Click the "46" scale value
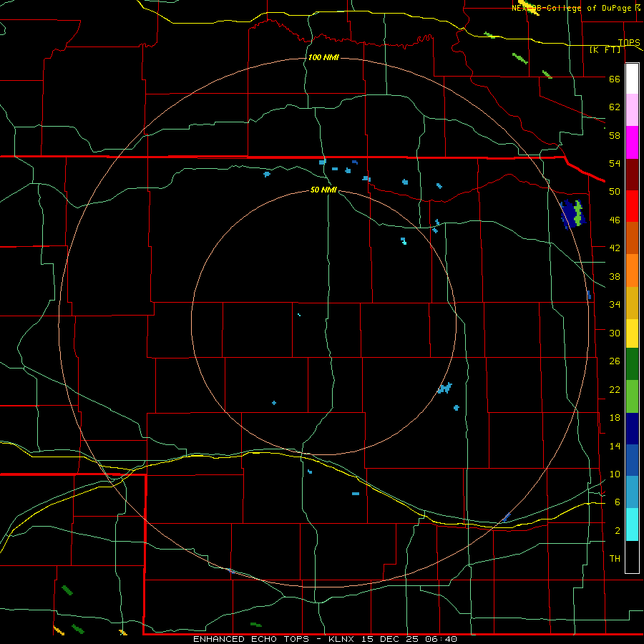 tap(615, 220)
